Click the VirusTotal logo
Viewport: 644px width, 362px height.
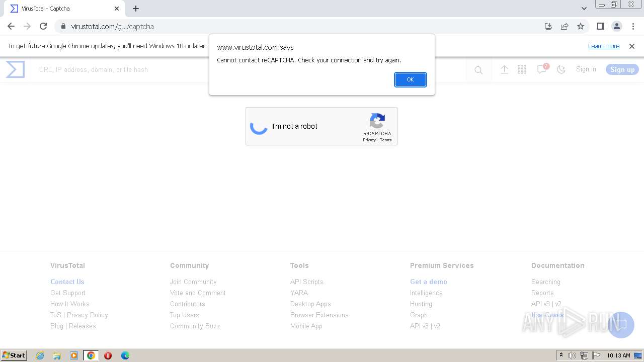(15, 69)
